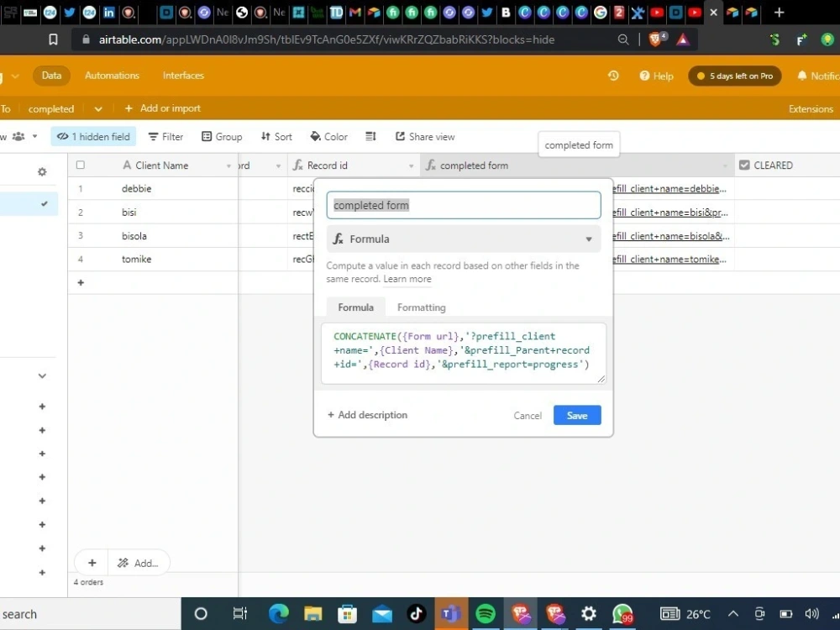Select the completed table tab

tap(51, 108)
